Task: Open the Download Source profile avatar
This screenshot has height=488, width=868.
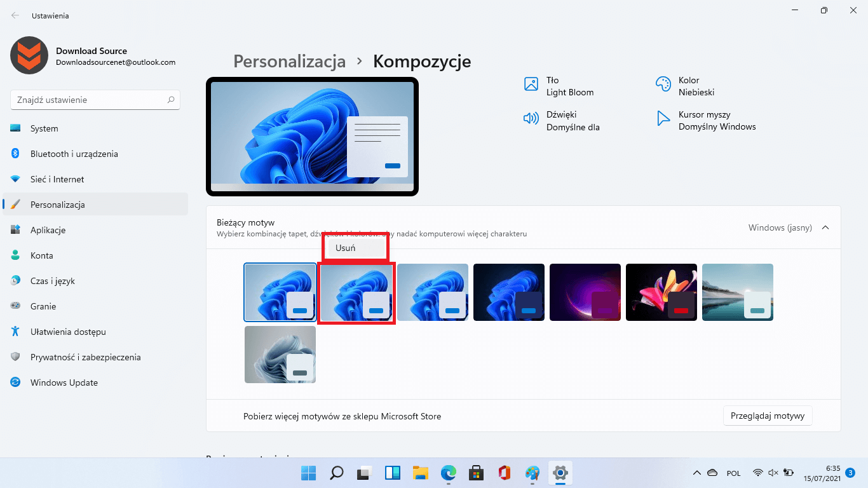Action: click(29, 55)
